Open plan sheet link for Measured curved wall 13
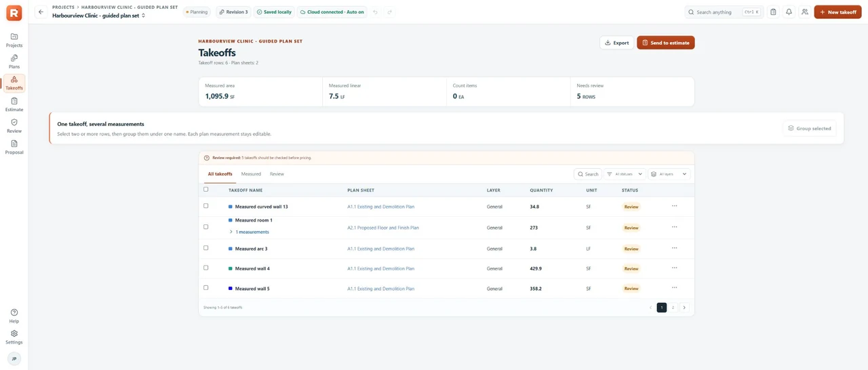Screen dimensions: 868x370 [381, 207]
